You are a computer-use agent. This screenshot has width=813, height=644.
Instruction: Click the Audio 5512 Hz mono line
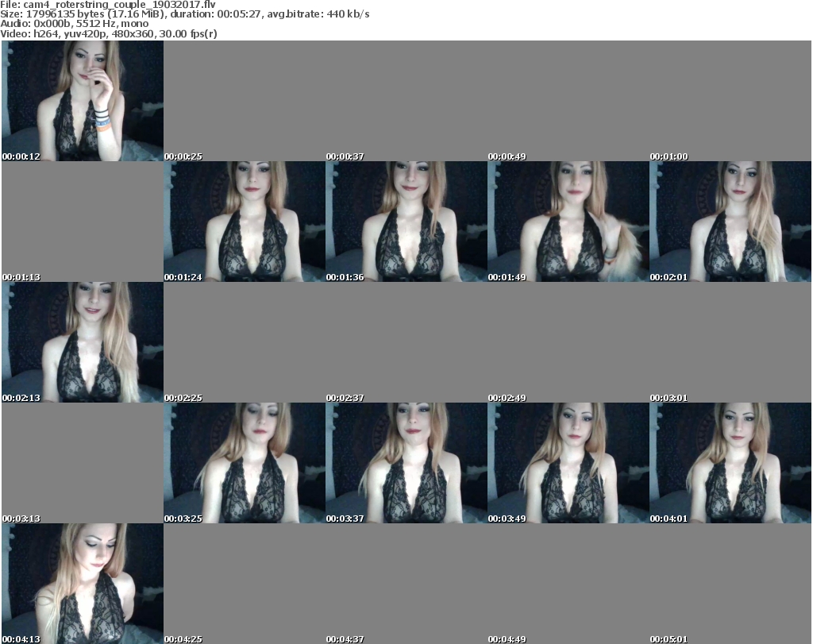click(x=74, y=24)
